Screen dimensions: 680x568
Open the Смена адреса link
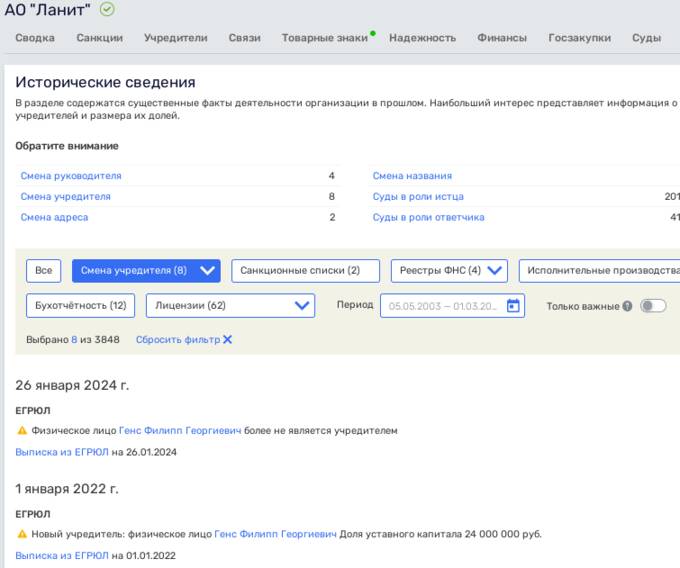pos(54,218)
